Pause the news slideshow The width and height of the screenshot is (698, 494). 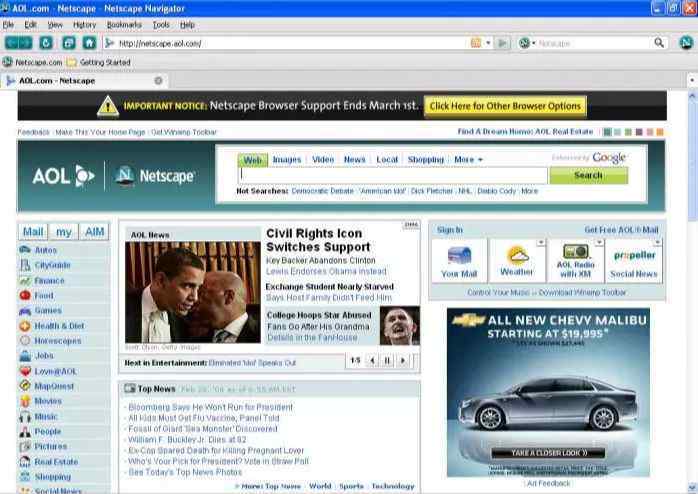tap(387, 360)
